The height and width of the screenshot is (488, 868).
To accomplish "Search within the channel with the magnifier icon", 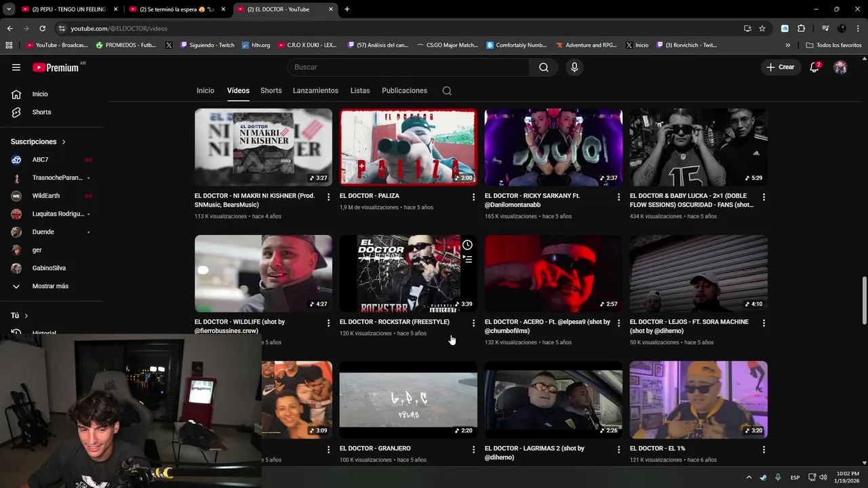I will point(447,91).
